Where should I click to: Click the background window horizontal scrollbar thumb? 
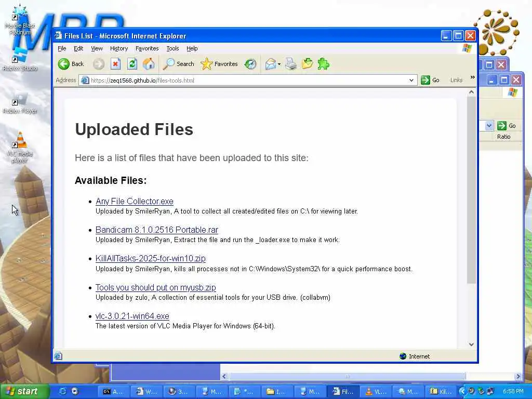click(x=347, y=376)
